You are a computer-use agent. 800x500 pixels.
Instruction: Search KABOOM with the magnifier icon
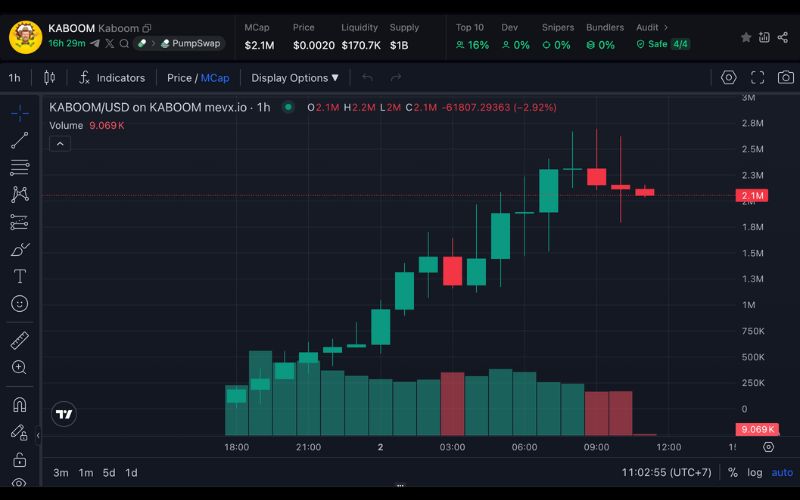click(124, 44)
